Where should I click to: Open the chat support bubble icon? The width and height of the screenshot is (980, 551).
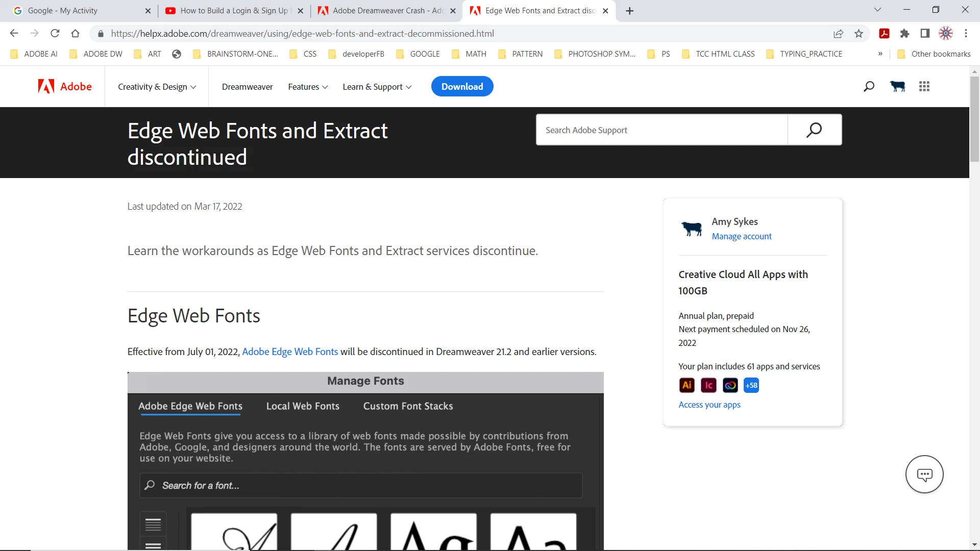[924, 474]
